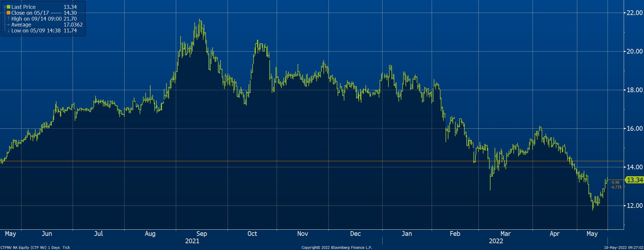Click the High marker icon in legend
The height and width of the screenshot is (250, 644).
(9, 19)
